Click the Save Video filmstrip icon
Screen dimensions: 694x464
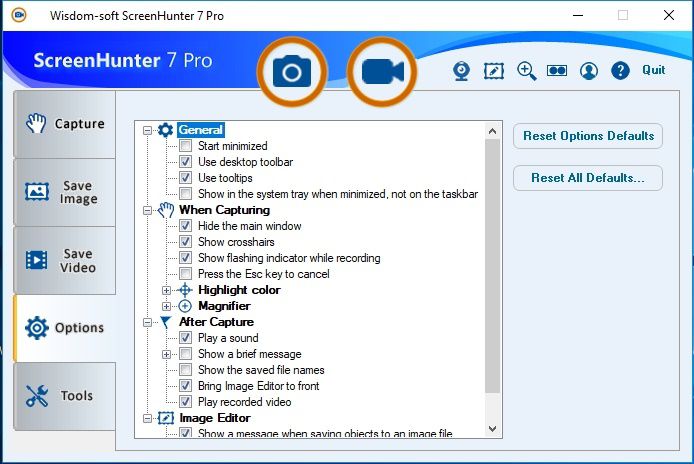click(36, 260)
